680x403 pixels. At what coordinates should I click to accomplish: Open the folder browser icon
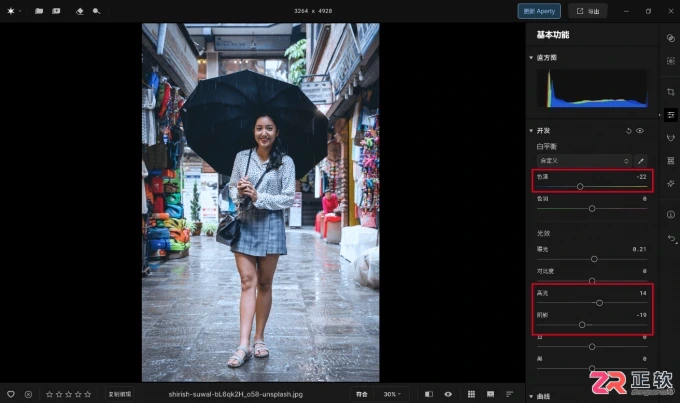(x=39, y=11)
